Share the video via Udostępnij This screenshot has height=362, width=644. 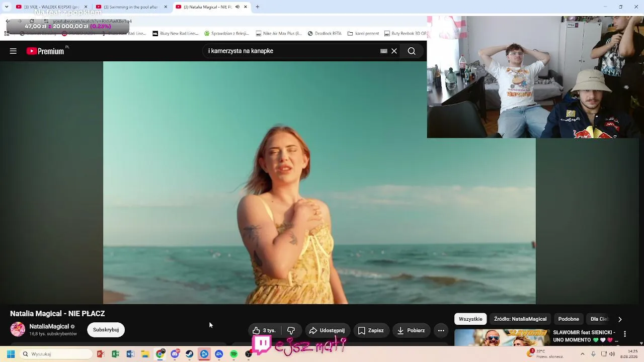click(327, 330)
